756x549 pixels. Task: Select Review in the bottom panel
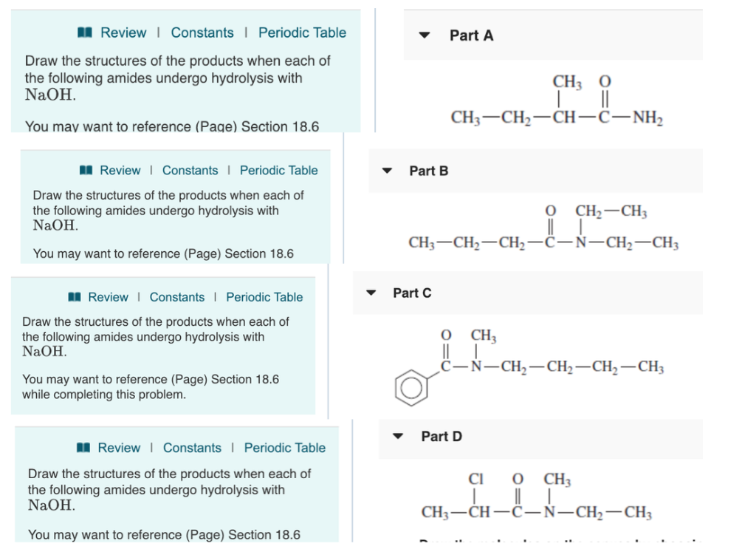pos(120,448)
